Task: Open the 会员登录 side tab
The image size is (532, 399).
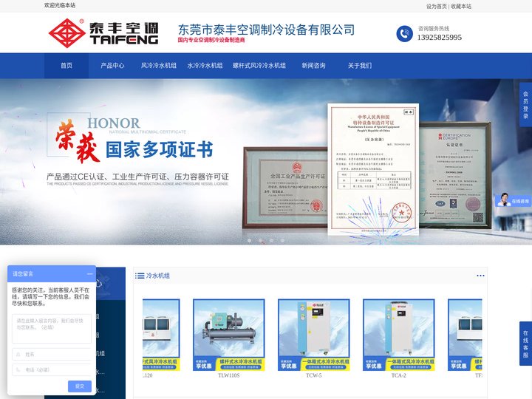Action: click(x=525, y=104)
